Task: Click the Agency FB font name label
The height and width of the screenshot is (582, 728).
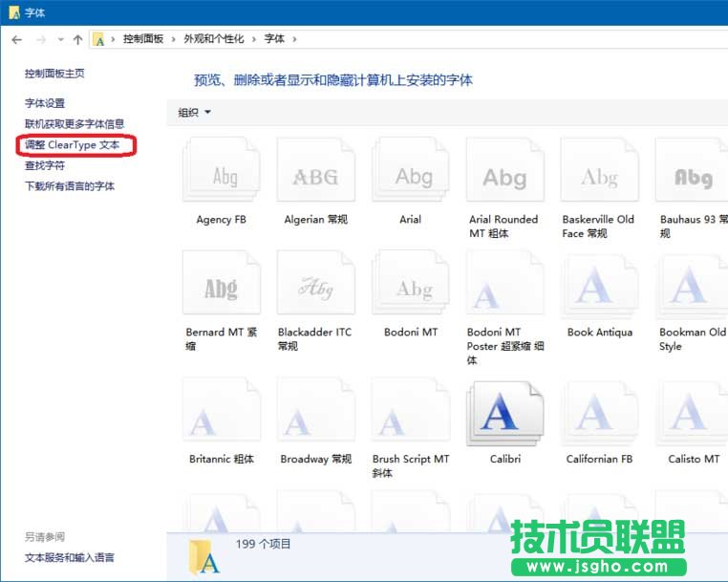Action: click(x=221, y=220)
